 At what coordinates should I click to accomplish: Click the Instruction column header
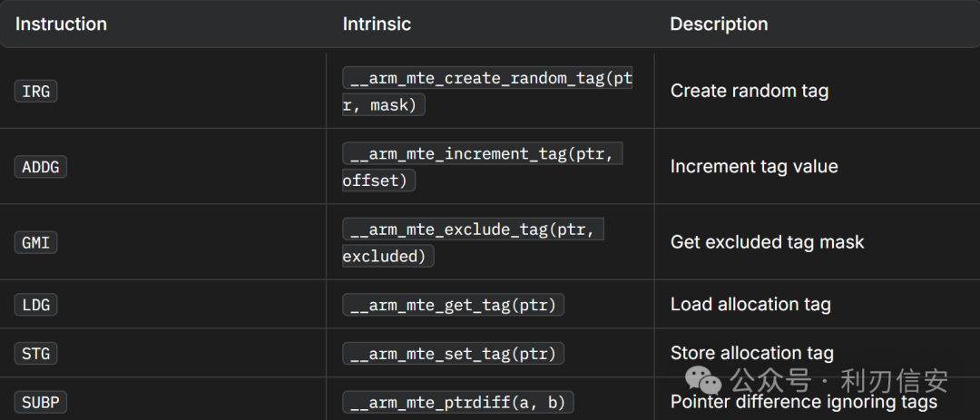61,24
